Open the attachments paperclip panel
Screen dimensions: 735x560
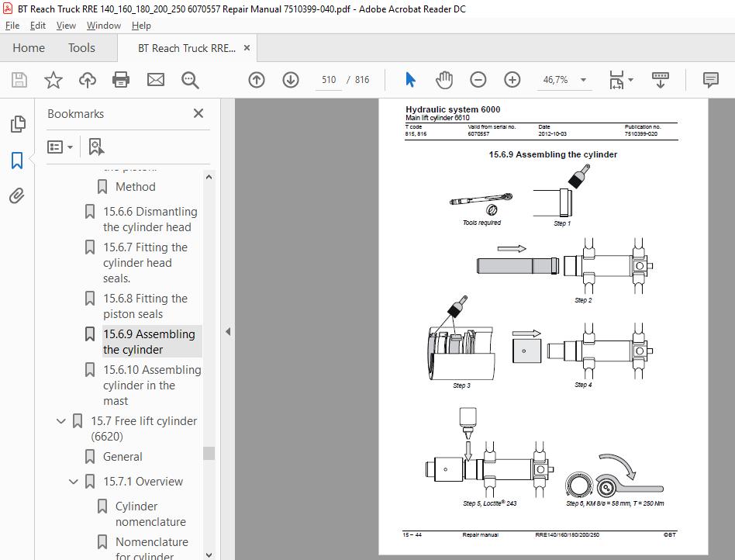[17, 195]
